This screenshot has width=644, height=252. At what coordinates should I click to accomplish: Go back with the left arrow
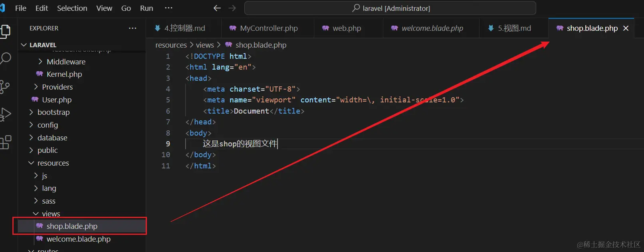coord(217,8)
